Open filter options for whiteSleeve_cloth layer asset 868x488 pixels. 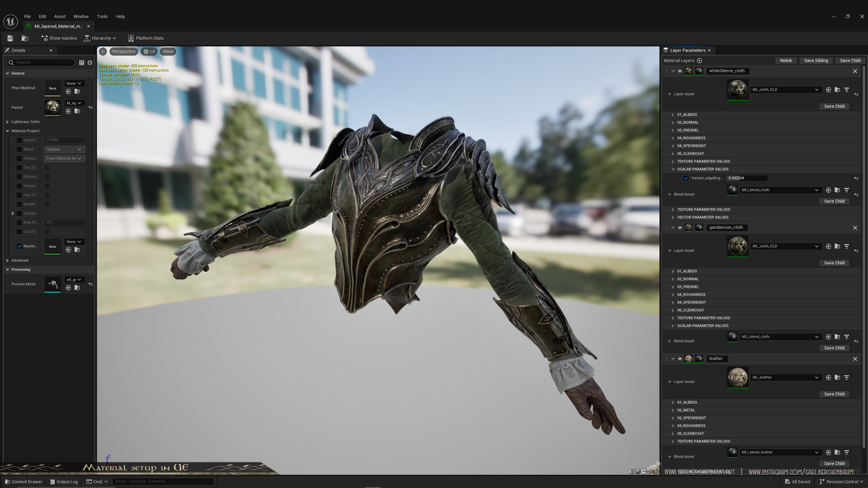[x=847, y=90]
